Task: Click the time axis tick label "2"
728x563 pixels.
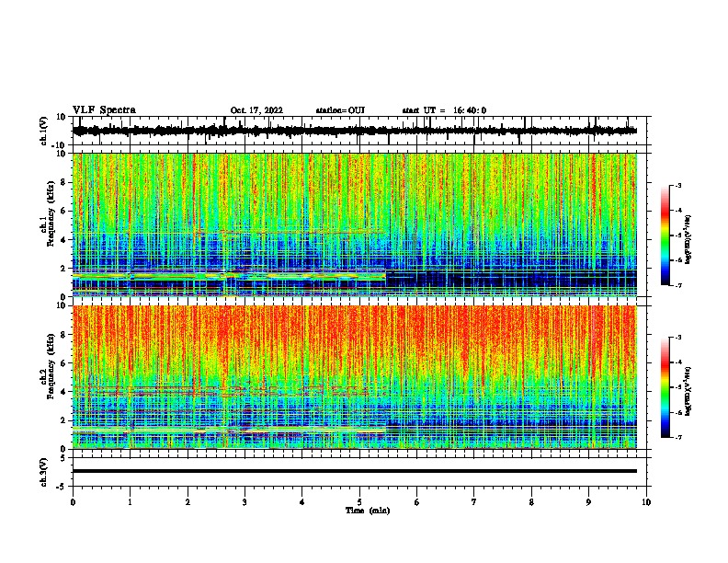Action: click(188, 502)
